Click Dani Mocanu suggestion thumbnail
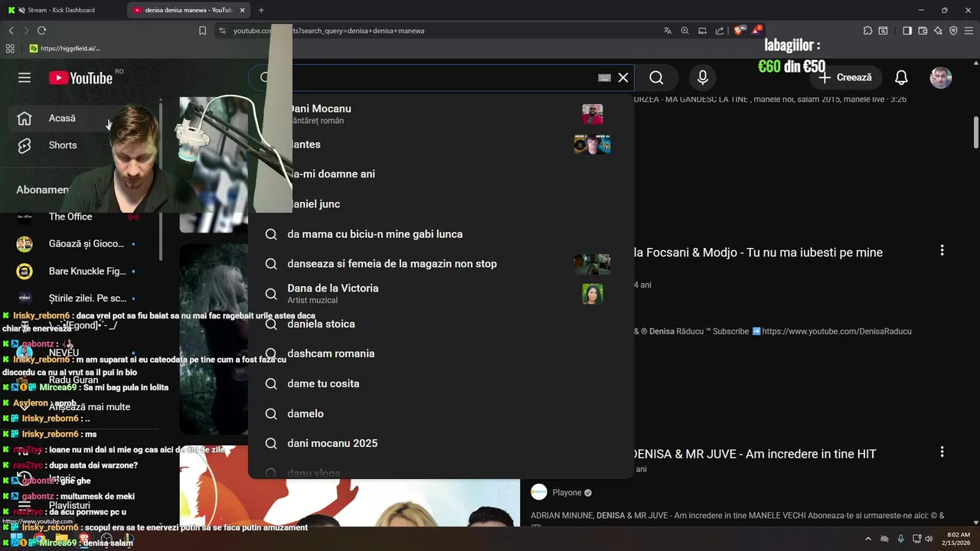 [592, 114]
